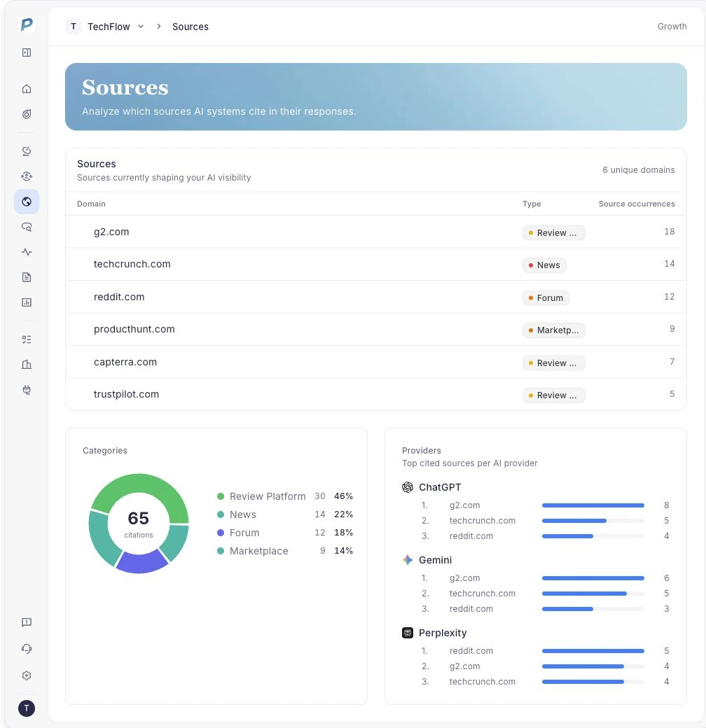
Task: Click the 6 unique domains label
Action: point(639,170)
